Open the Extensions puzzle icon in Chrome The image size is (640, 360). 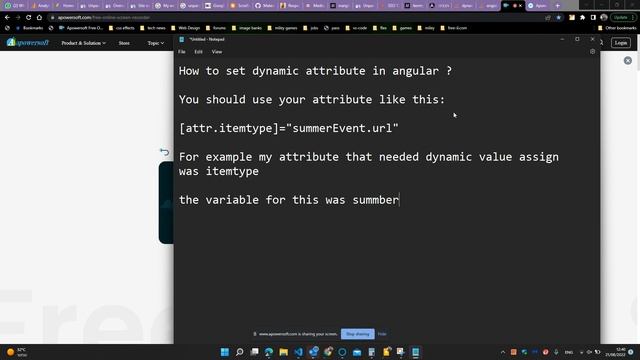(582, 18)
